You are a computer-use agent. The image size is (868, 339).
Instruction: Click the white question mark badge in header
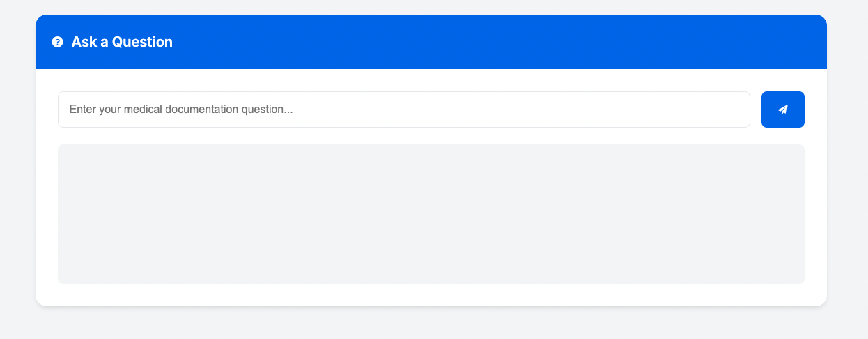pyautogui.click(x=58, y=42)
